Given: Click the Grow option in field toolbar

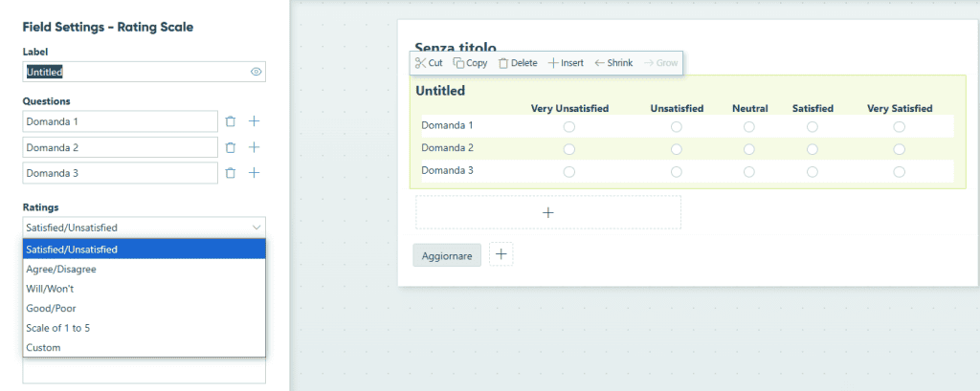Looking at the screenshot, I should click(660, 63).
